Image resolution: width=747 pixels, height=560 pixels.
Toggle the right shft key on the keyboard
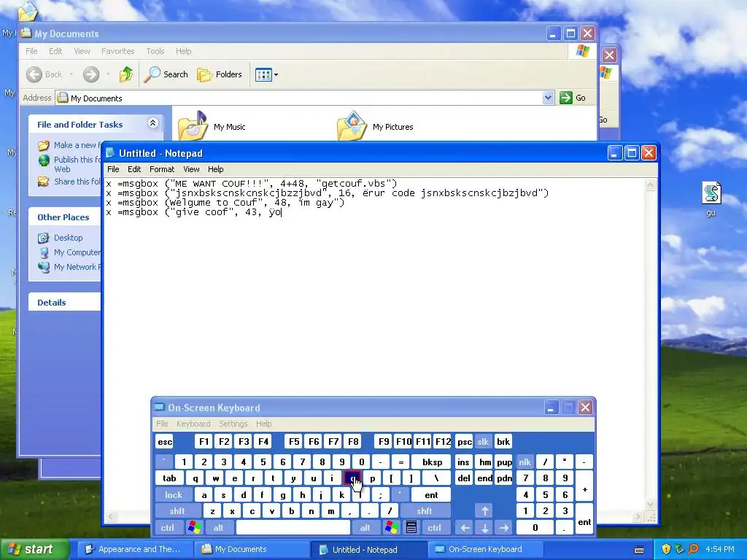tap(424, 511)
